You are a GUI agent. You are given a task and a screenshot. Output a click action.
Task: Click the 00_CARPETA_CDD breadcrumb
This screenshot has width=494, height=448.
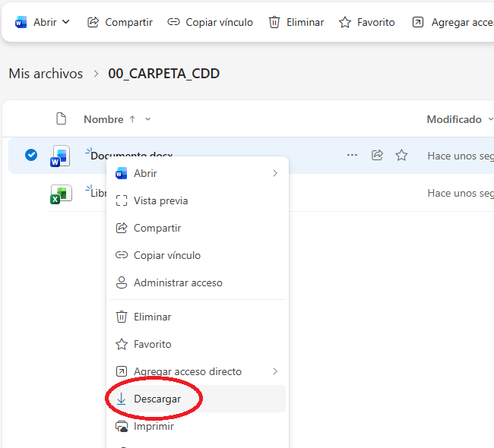(164, 74)
